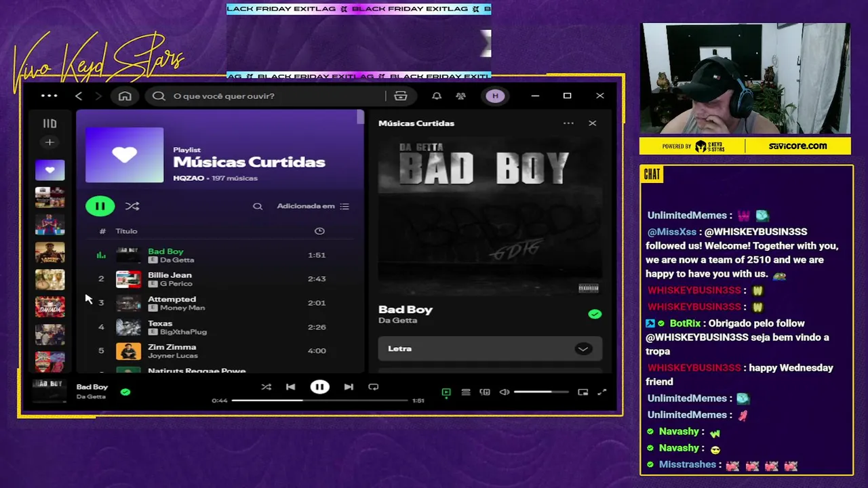Skip to previous track
The width and height of the screenshot is (868, 488).
pyautogui.click(x=290, y=387)
